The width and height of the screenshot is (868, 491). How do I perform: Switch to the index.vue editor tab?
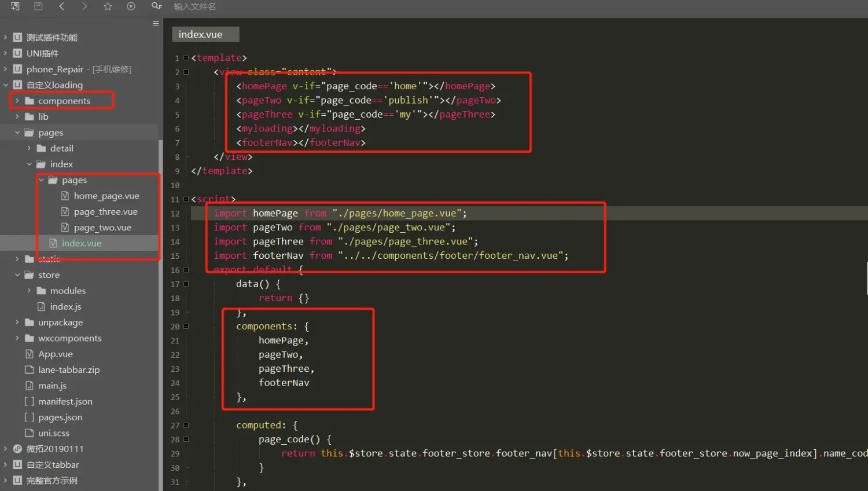(200, 35)
